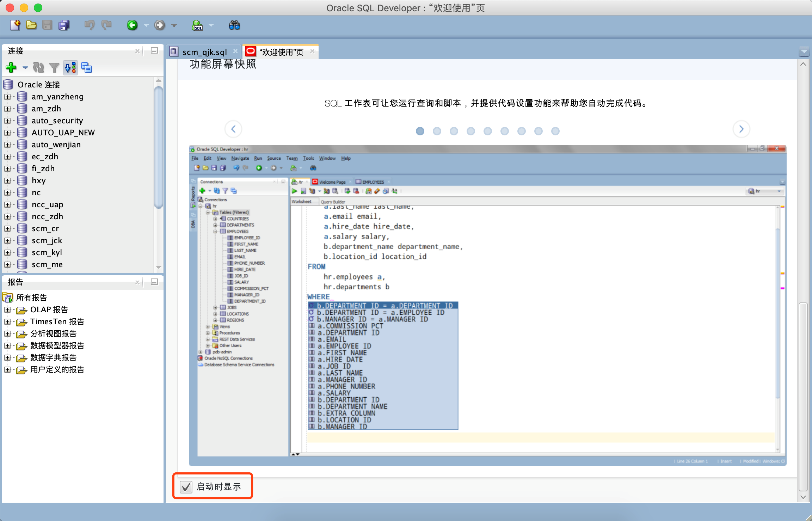Expand the ncc_uap connection node
812x521 pixels.
[x=7, y=204]
